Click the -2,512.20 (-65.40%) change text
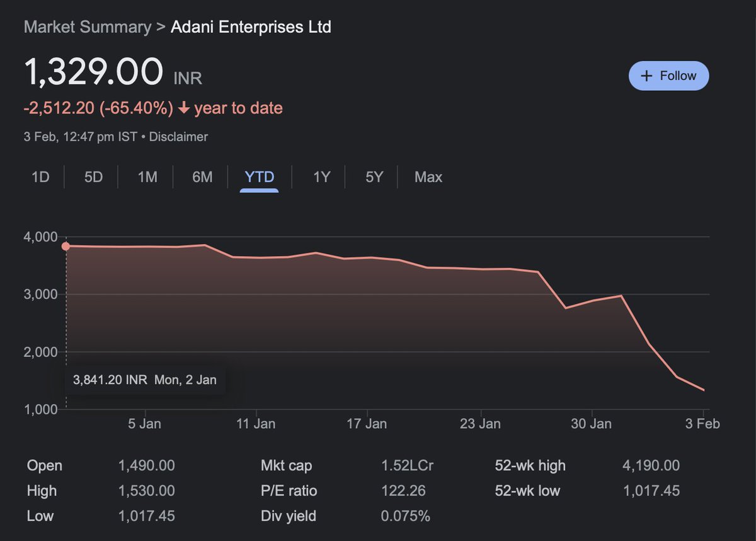Viewport: 756px width, 541px height. [x=98, y=108]
